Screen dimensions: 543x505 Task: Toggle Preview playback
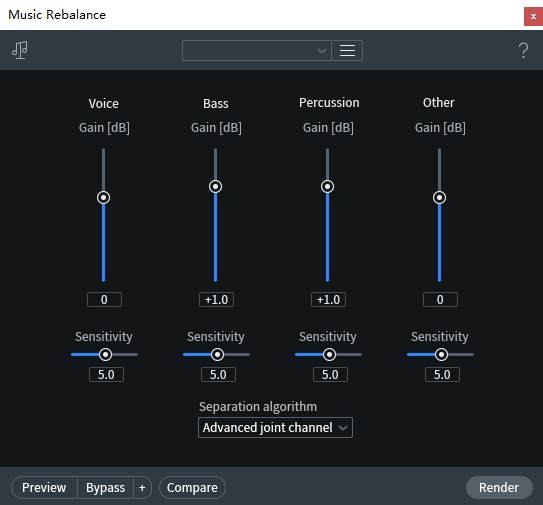tap(44, 488)
